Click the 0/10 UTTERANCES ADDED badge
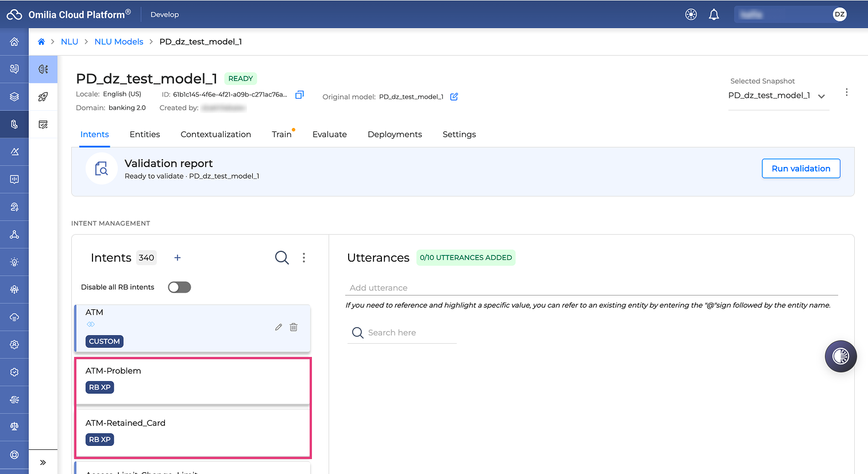 click(x=466, y=258)
